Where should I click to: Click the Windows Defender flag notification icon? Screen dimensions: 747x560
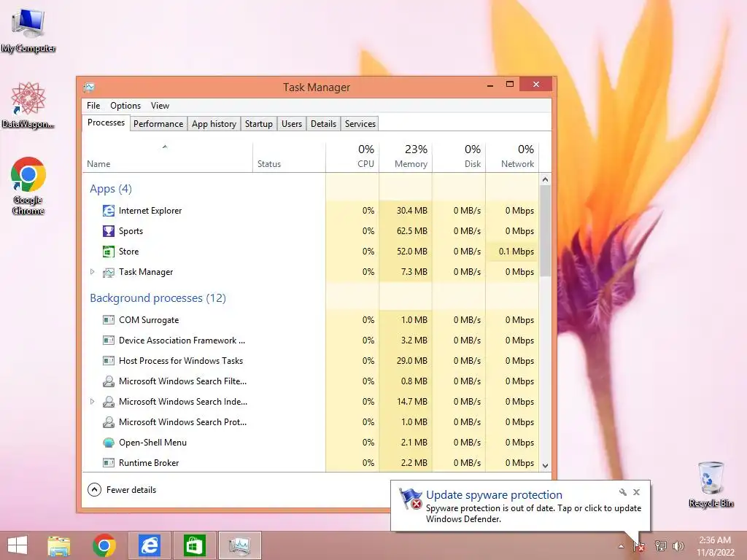(410, 499)
